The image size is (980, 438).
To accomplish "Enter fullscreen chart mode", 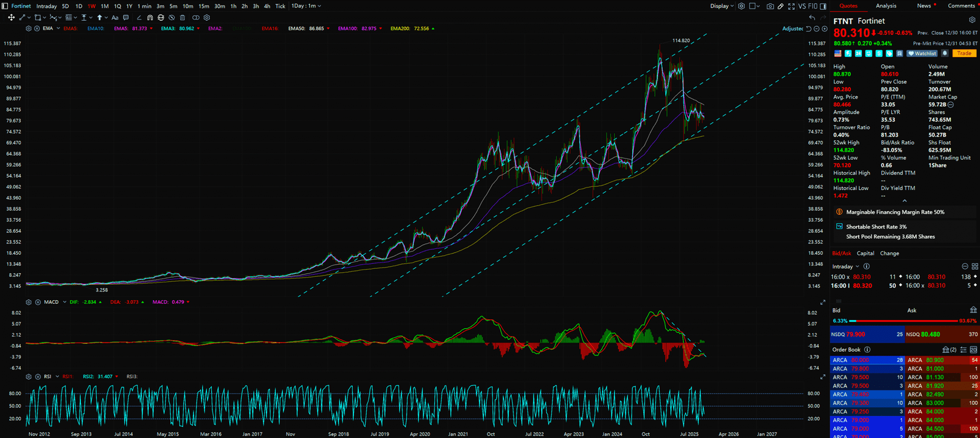I will click(x=791, y=6).
